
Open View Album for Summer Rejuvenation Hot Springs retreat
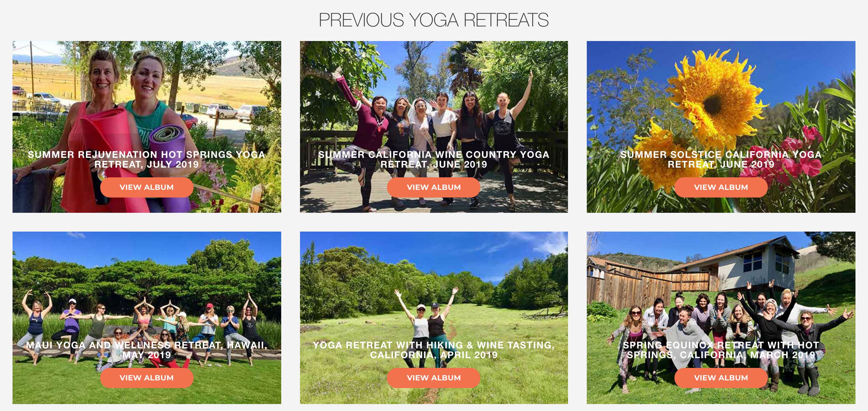(x=147, y=187)
